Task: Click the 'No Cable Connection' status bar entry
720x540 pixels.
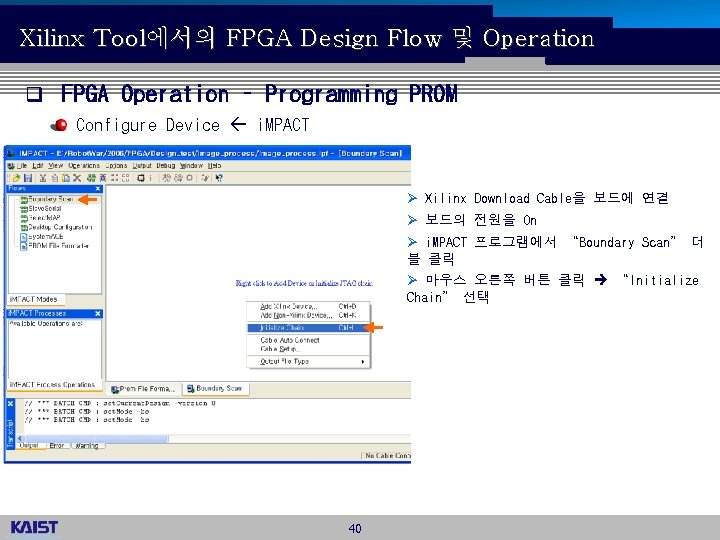Action: tap(387, 456)
